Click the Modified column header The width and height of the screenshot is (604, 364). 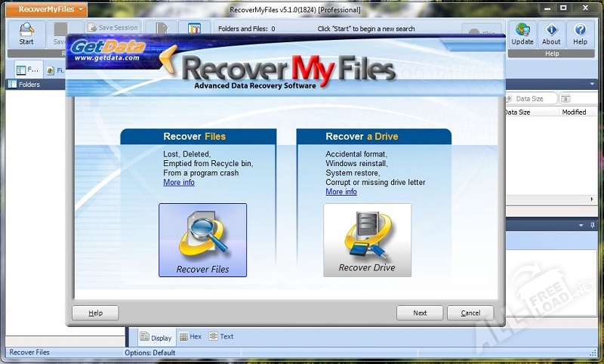(574, 112)
